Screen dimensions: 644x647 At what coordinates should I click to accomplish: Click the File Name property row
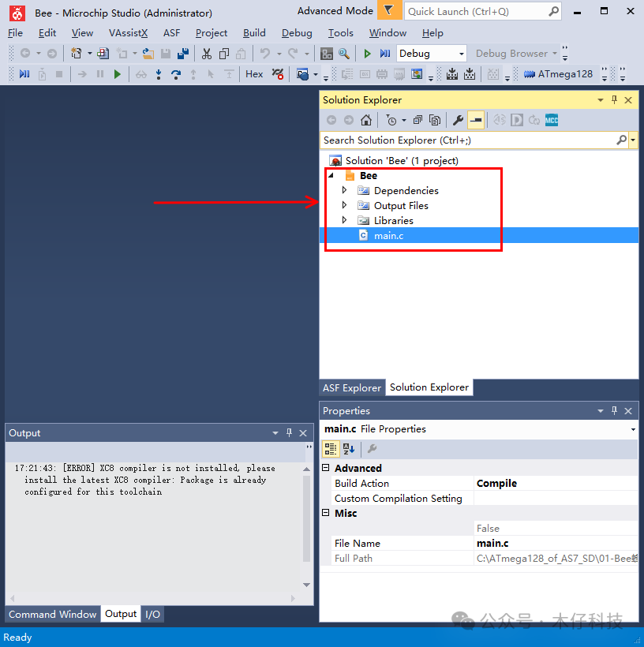click(x=485, y=543)
